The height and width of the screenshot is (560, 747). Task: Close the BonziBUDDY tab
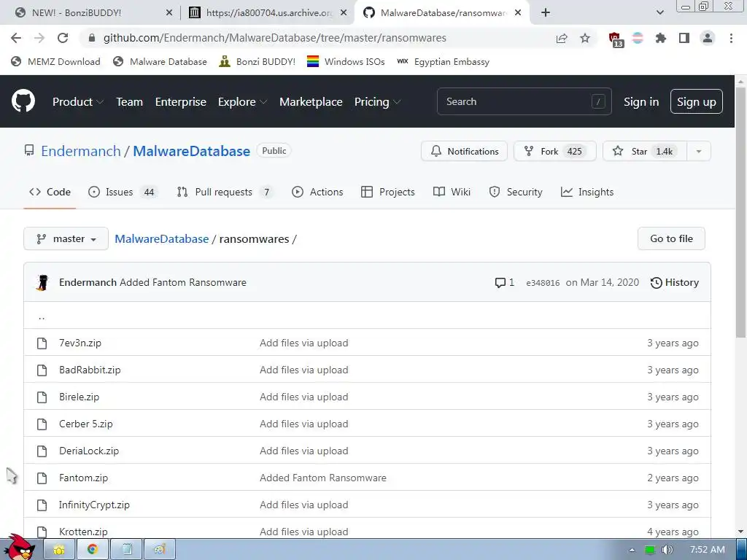point(169,13)
